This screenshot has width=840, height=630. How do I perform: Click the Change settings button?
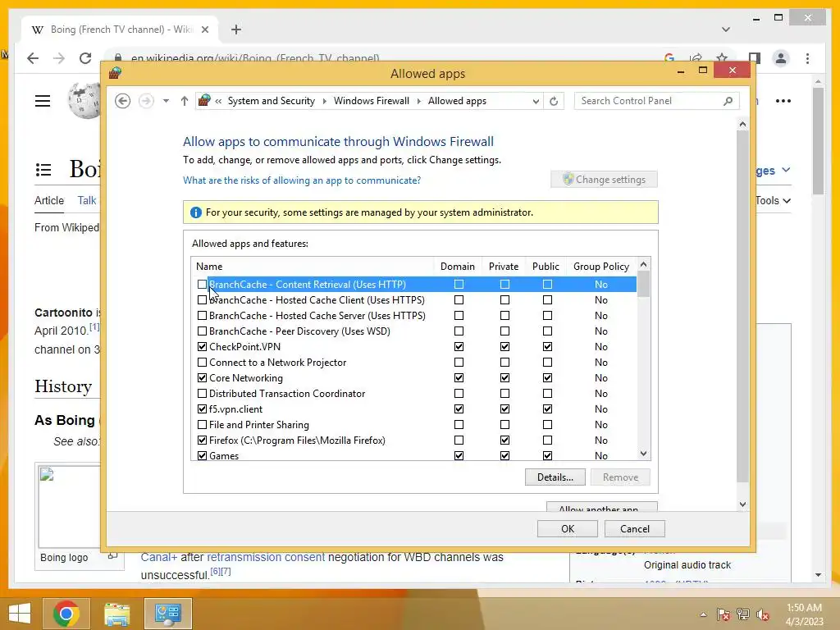pyautogui.click(x=605, y=180)
